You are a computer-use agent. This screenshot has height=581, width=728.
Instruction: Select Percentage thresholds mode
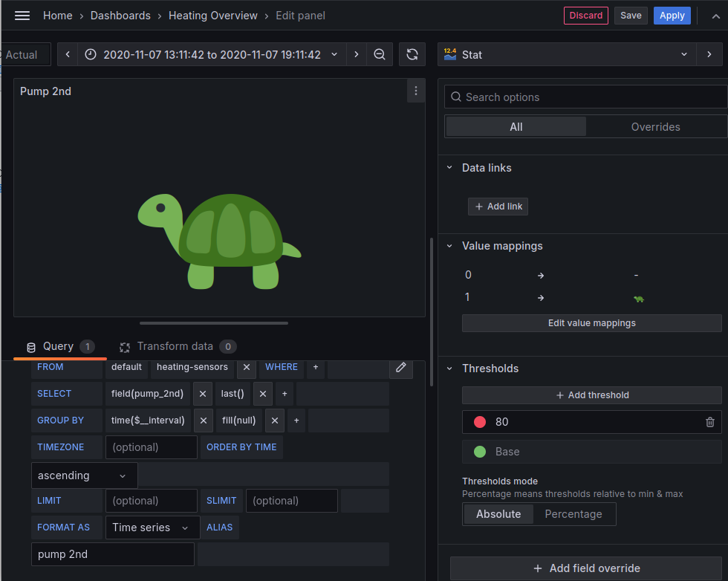click(573, 514)
